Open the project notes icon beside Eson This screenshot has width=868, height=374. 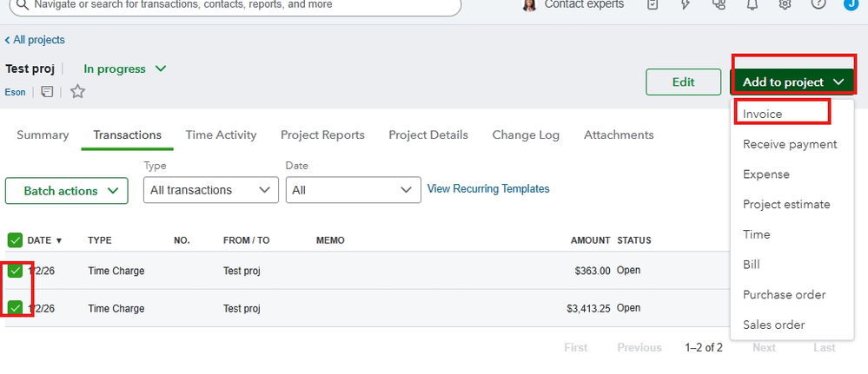coord(48,91)
